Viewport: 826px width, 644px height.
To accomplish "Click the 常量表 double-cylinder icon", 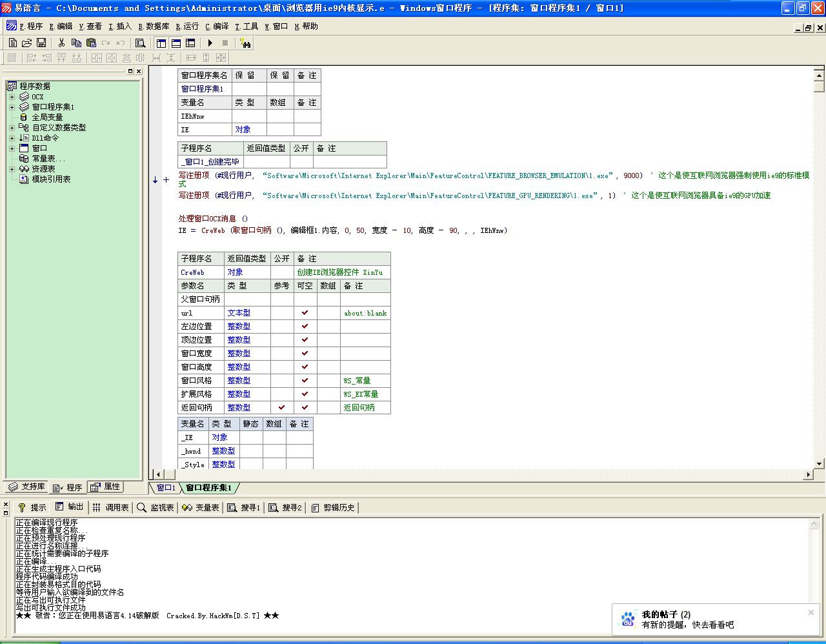I will (24, 158).
